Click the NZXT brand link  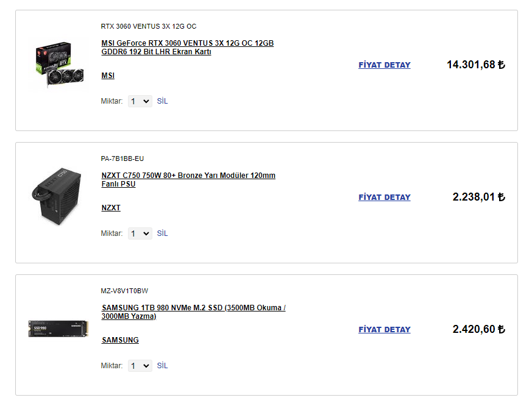pyautogui.click(x=111, y=208)
